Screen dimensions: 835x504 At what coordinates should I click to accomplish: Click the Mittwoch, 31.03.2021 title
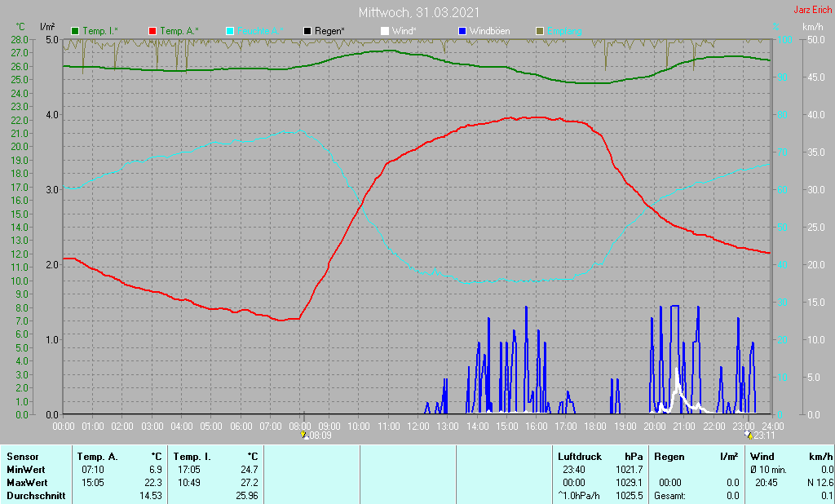click(418, 12)
